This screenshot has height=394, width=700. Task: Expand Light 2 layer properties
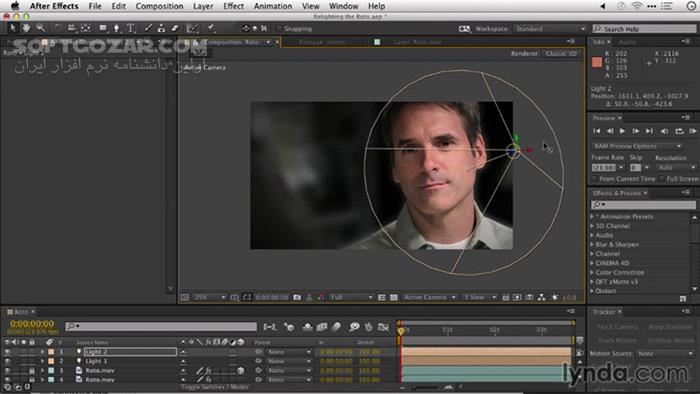[42, 352]
